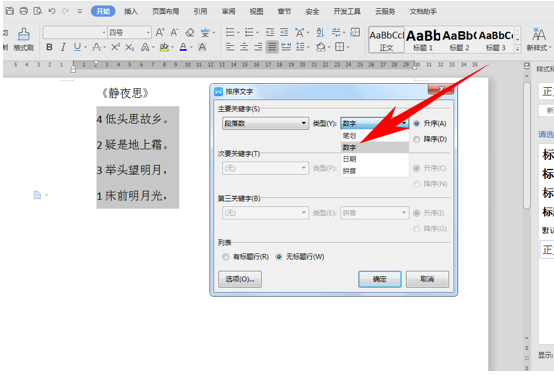
Task: Apply the 标题 2 style
Action: [x=459, y=40]
